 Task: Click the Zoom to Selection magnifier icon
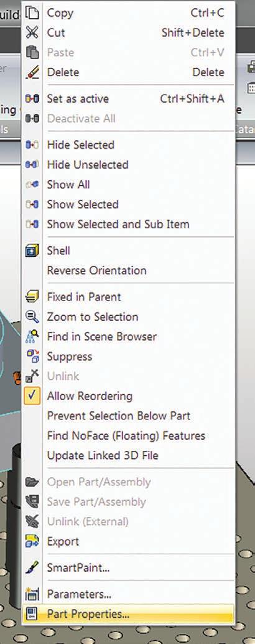32,317
